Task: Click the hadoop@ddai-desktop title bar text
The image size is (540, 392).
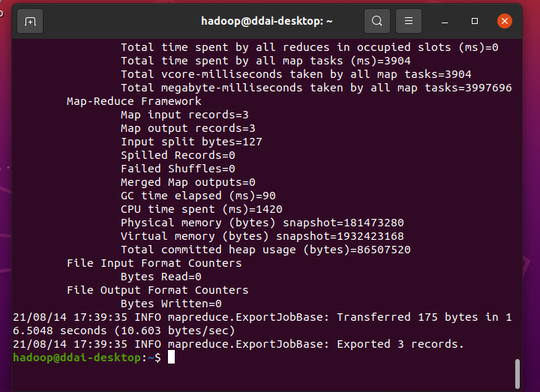Action: pyautogui.click(x=266, y=21)
